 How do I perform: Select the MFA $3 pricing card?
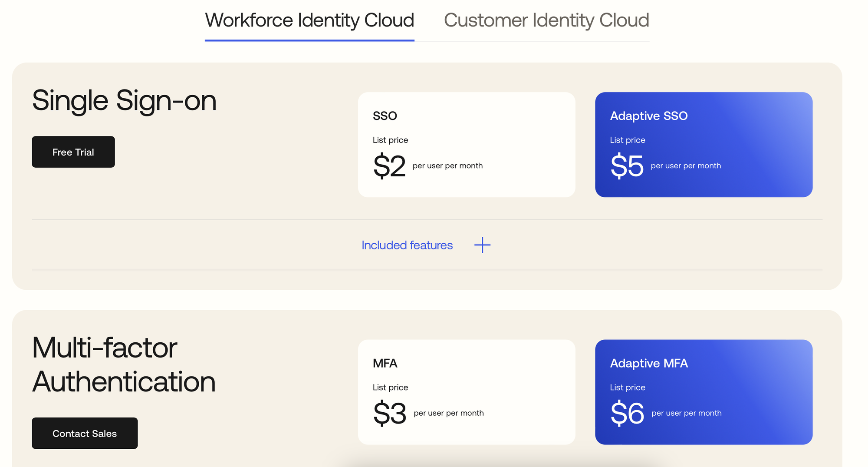tap(467, 392)
